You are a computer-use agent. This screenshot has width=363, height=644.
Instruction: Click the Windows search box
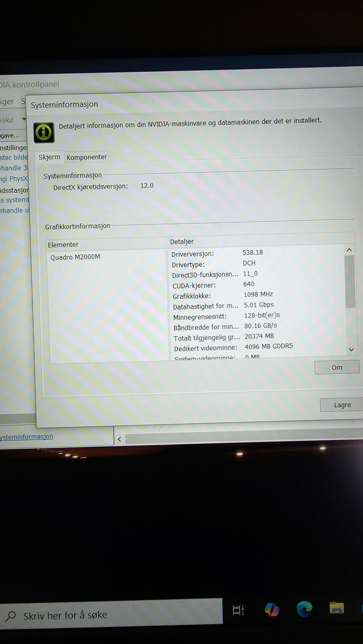pyautogui.click(x=111, y=615)
